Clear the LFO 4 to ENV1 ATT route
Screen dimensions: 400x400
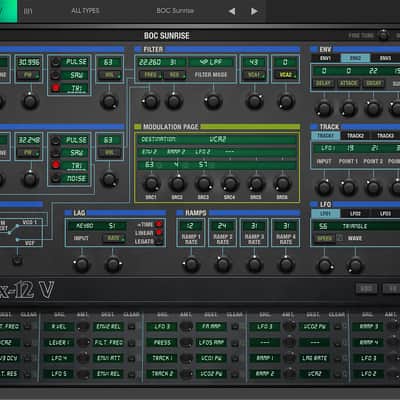point(132,358)
